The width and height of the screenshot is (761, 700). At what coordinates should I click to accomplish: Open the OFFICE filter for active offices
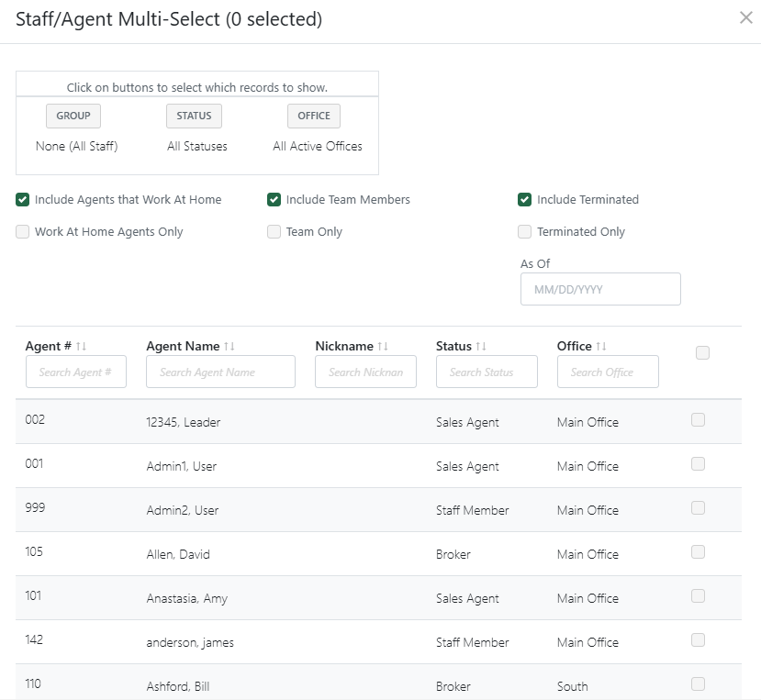(x=313, y=116)
